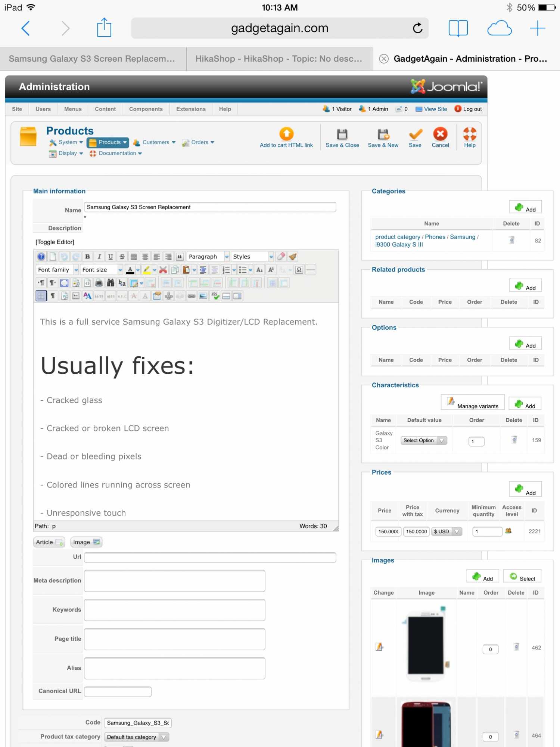Viewport: 560px width, 747px height.
Task: Click the anchor icon in editor
Action: pos(169,296)
